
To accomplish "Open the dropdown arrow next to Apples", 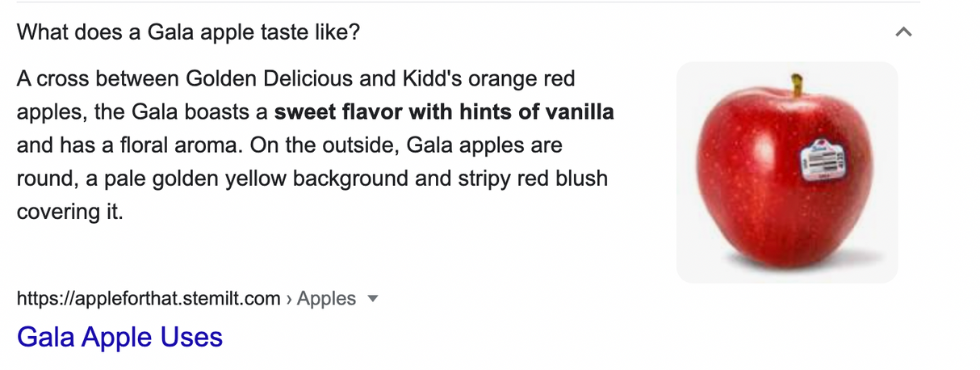I will point(372,299).
